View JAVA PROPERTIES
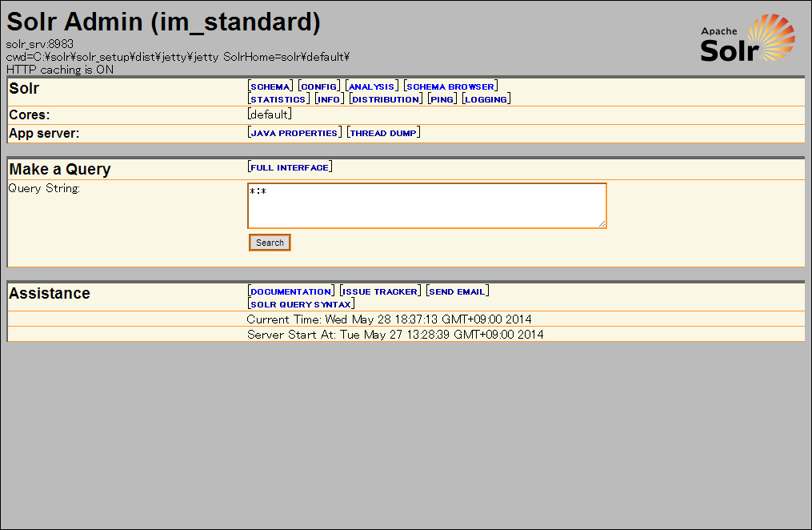This screenshot has height=530, width=812. (x=294, y=133)
